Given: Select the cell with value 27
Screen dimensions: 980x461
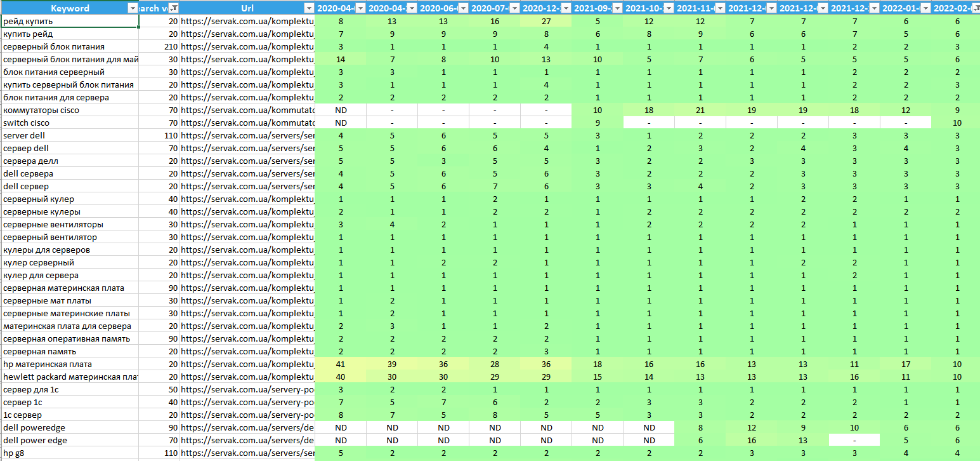Looking at the screenshot, I should click(546, 22).
